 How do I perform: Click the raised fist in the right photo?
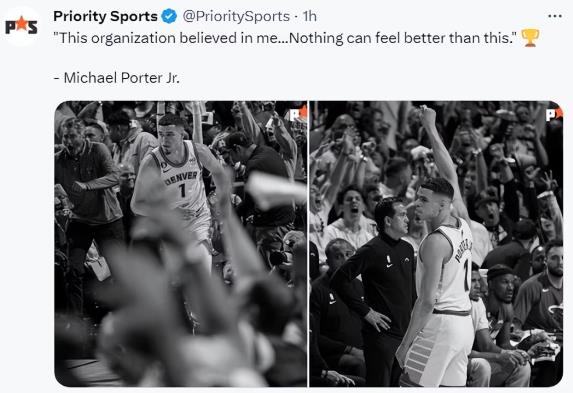[x=427, y=117]
